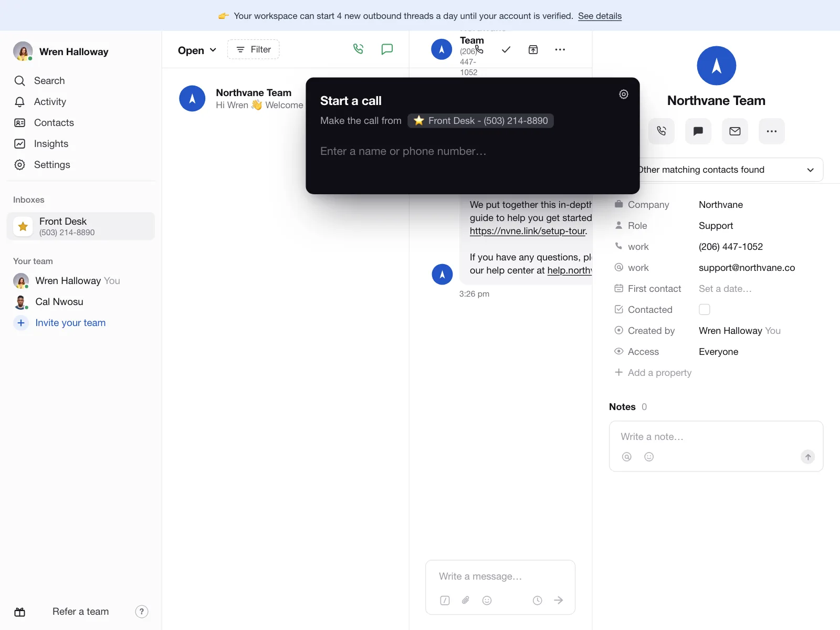Open help with the question mark icon

point(142,612)
